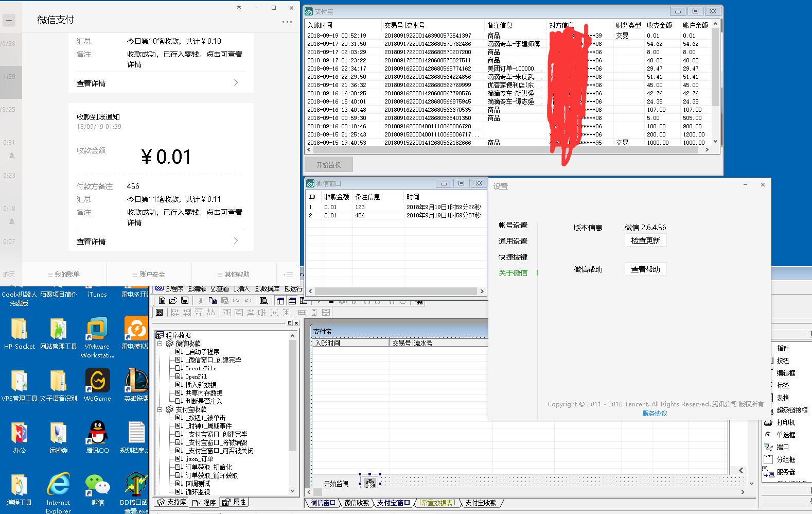Click the 收款金额 column header in 微信窗口
This screenshot has width=812, height=514.
[337, 197]
